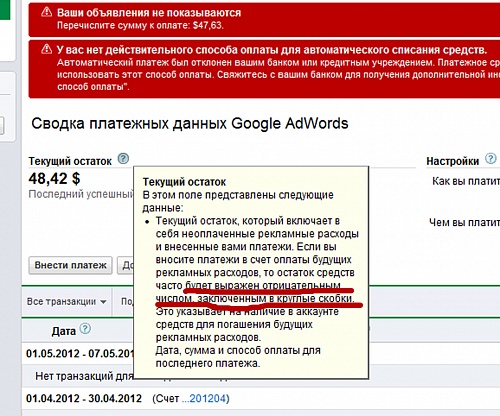500x416 pixels.
Task: Click Сводка платежных данных Google AdWords heading
Action: [x=190, y=124]
